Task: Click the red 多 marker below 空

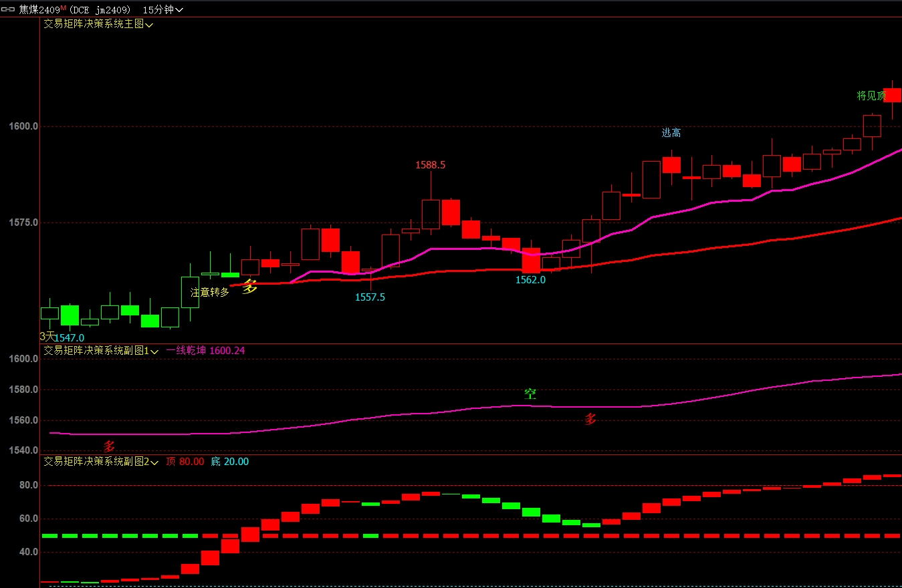Action: (590, 420)
